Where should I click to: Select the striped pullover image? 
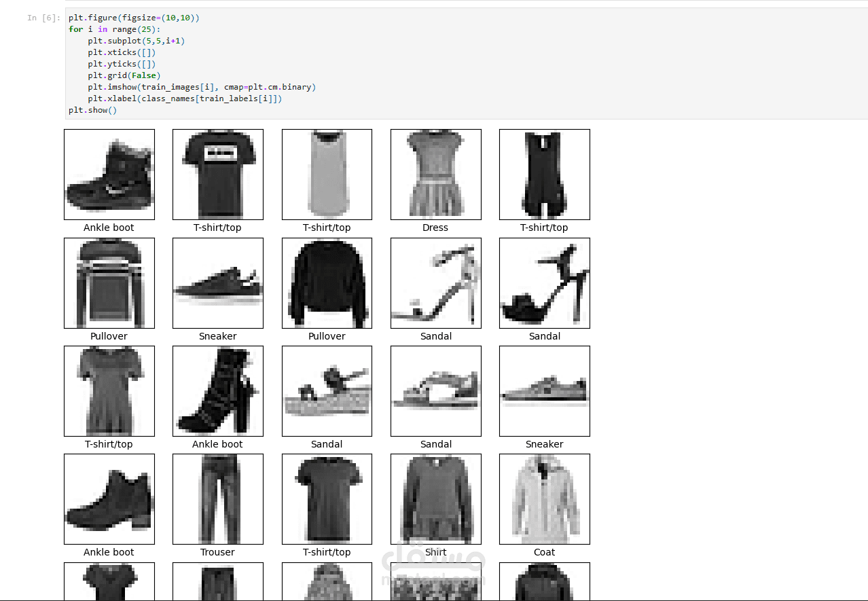pyautogui.click(x=109, y=283)
